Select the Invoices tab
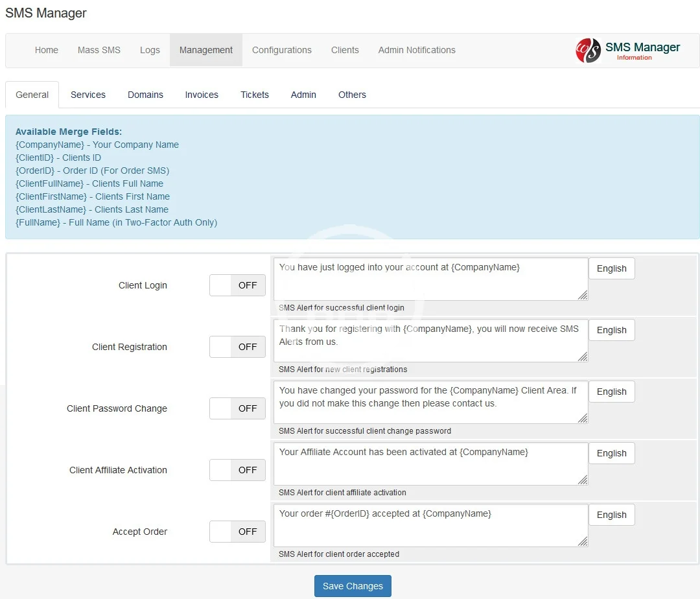The height and width of the screenshot is (599, 700). tap(202, 95)
